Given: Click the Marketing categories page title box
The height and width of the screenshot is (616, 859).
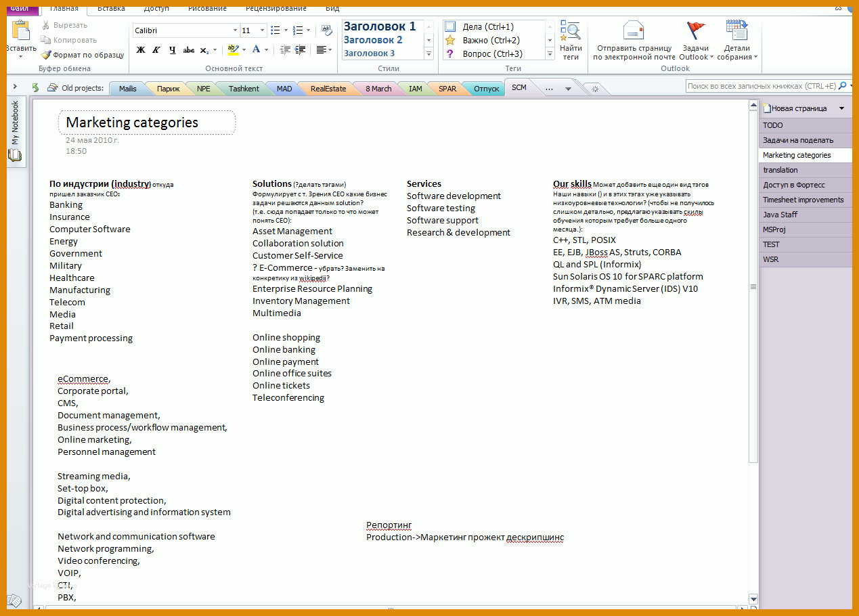Looking at the screenshot, I should tap(148, 123).
